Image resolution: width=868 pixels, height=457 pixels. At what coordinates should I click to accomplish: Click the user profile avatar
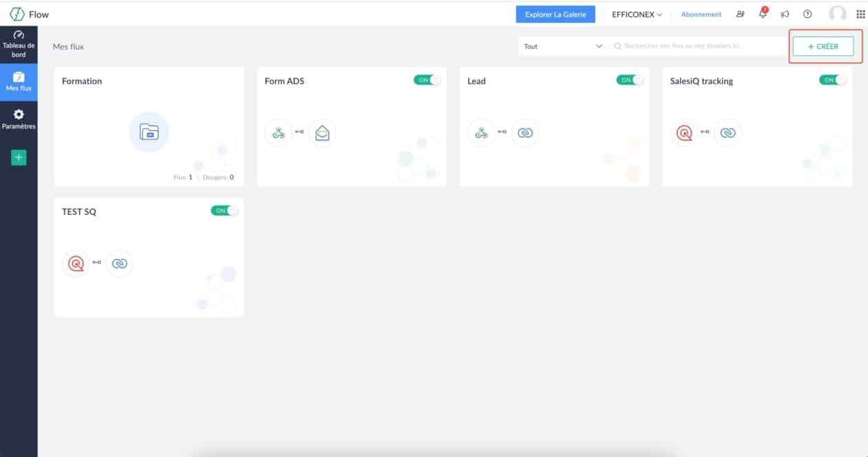(838, 14)
